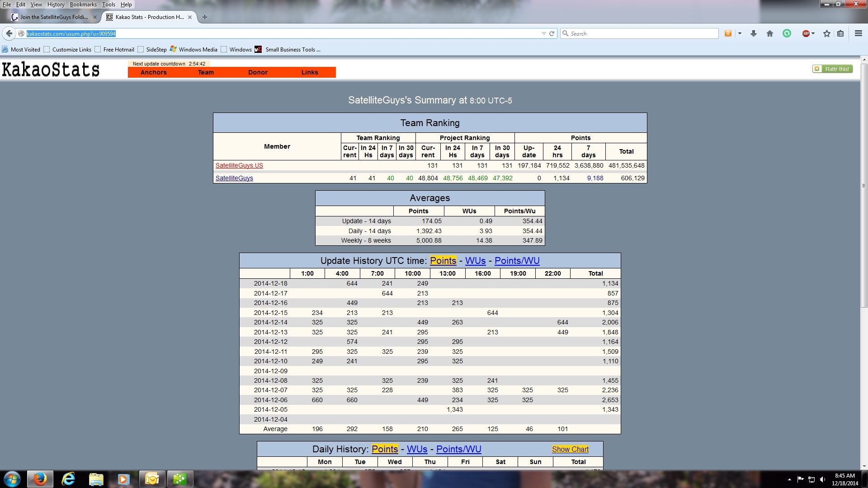Open Downloads arrow icon in toolbar
868x488 pixels.
click(x=754, y=33)
